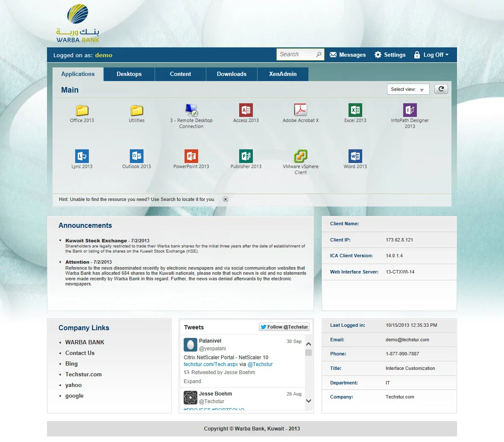This screenshot has width=504, height=442.
Task: Click the demo@techstur.com email value
Action: tap(407, 340)
